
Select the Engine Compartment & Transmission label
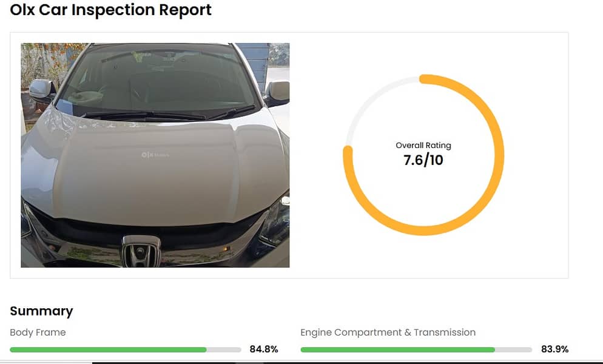(x=388, y=332)
